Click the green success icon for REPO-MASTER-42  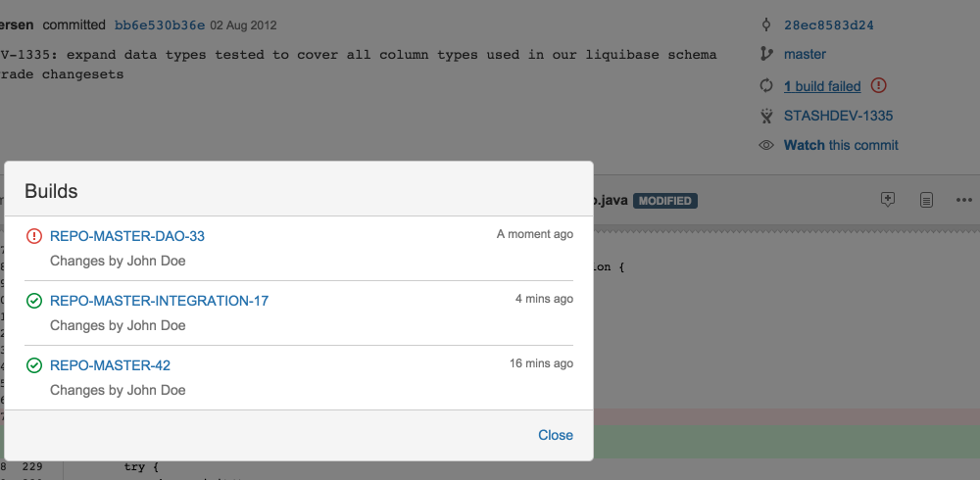point(34,365)
